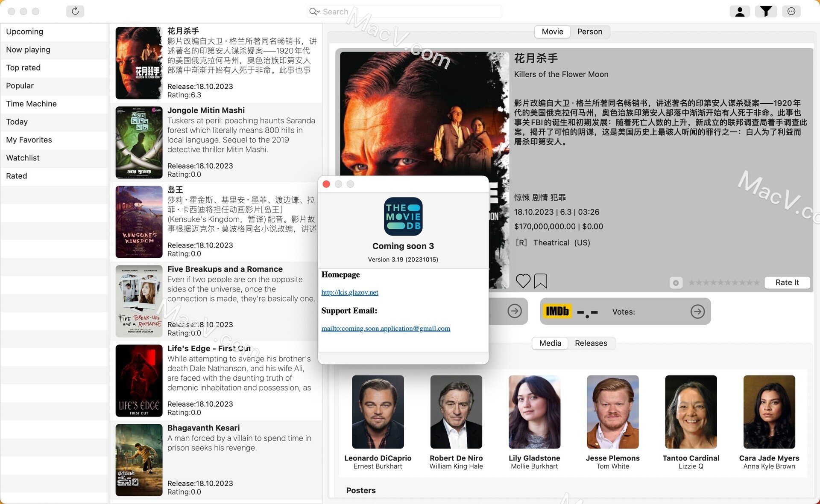Screen dimensions: 820x504
Task: Open the Upcoming list
Action: pos(54,32)
